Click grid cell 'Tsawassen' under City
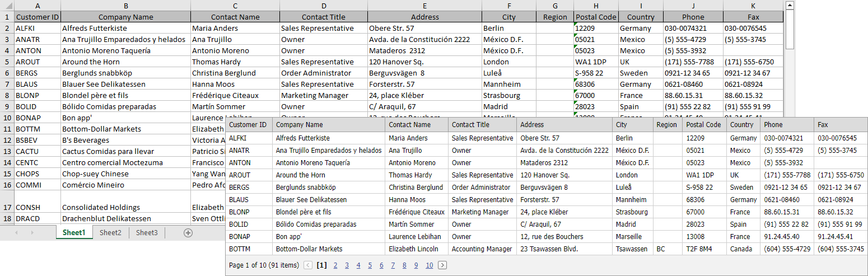The width and height of the screenshot is (868, 276). click(633, 249)
